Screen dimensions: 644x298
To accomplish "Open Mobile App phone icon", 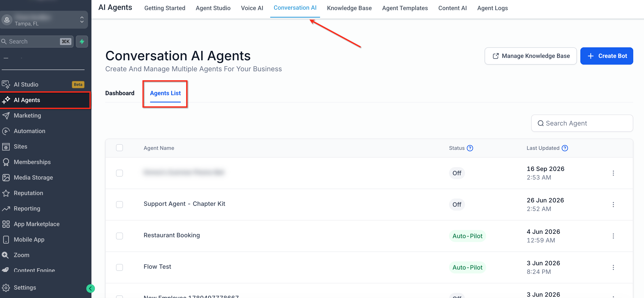I will pos(6,239).
